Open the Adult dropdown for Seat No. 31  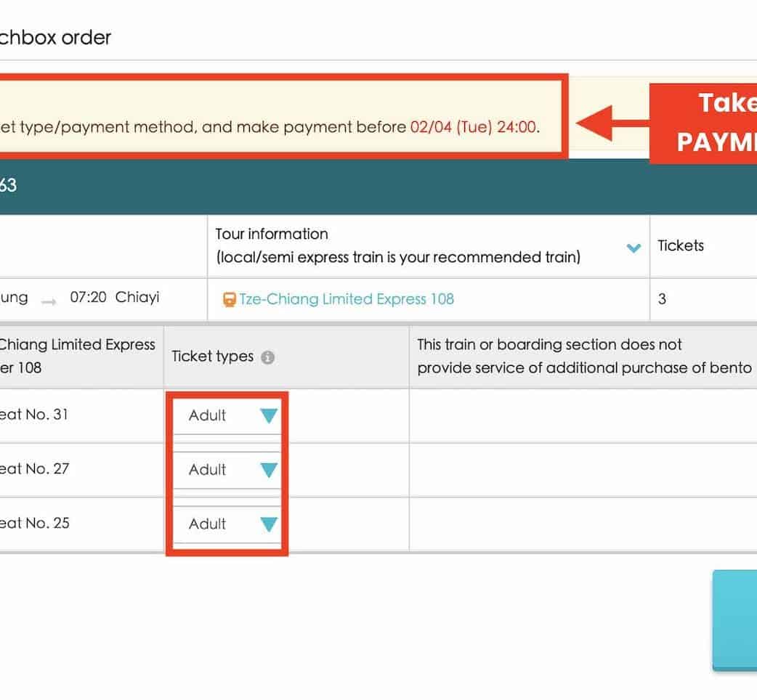pyautogui.click(x=227, y=415)
